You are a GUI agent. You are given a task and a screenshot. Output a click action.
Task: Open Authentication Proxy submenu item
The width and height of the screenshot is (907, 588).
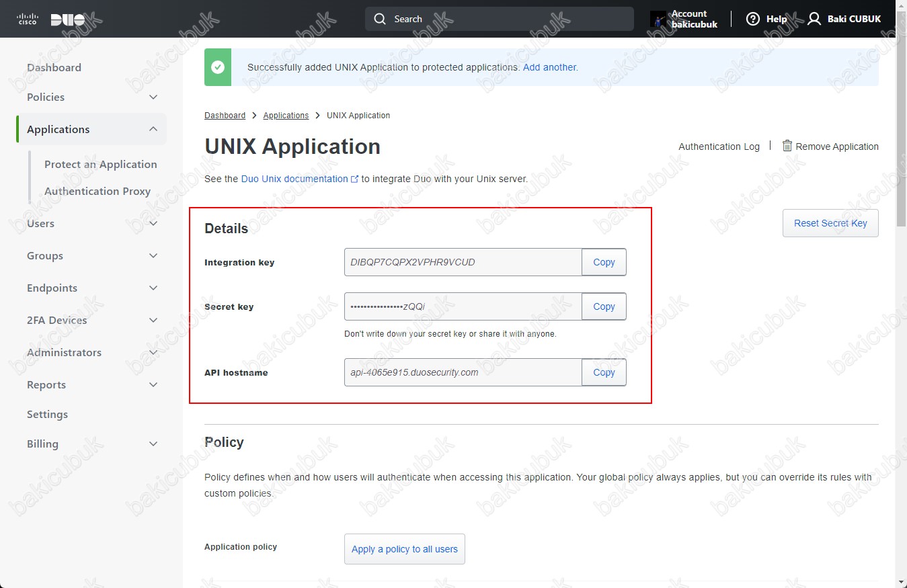97,191
